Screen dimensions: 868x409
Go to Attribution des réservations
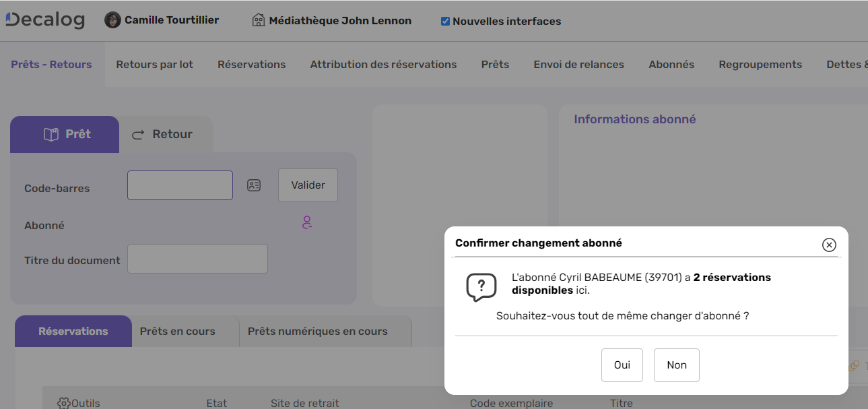click(383, 65)
